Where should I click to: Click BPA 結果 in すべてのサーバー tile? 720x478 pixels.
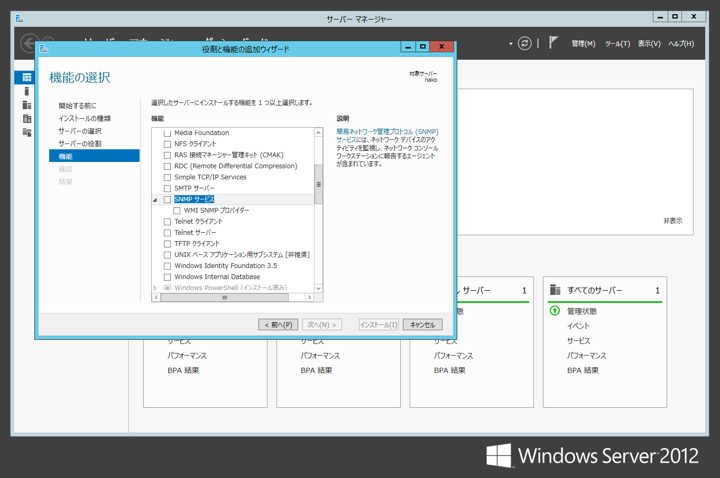pos(583,371)
